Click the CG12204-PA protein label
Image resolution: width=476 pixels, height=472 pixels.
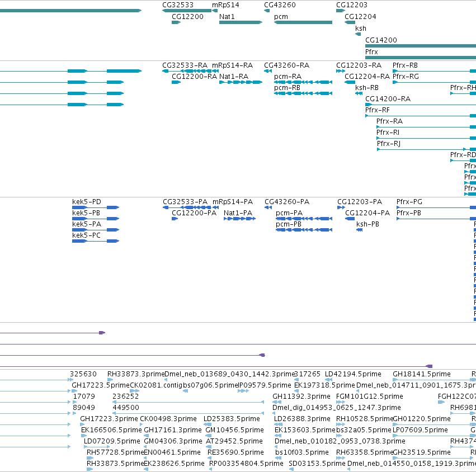[367, 213]
